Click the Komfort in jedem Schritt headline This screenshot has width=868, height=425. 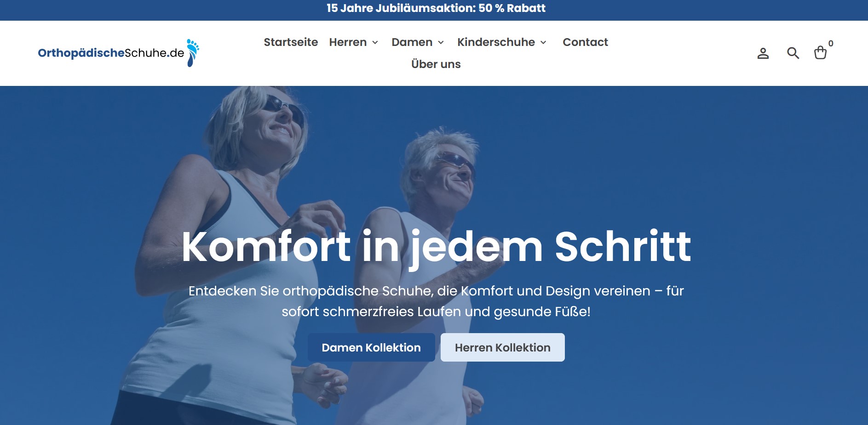(x=436, y=247)
